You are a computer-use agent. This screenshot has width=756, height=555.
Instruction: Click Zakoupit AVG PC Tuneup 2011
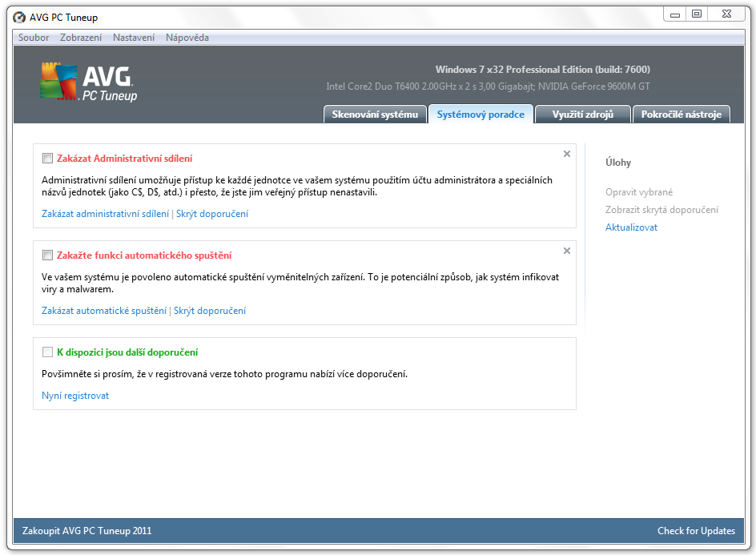[86, 531]
